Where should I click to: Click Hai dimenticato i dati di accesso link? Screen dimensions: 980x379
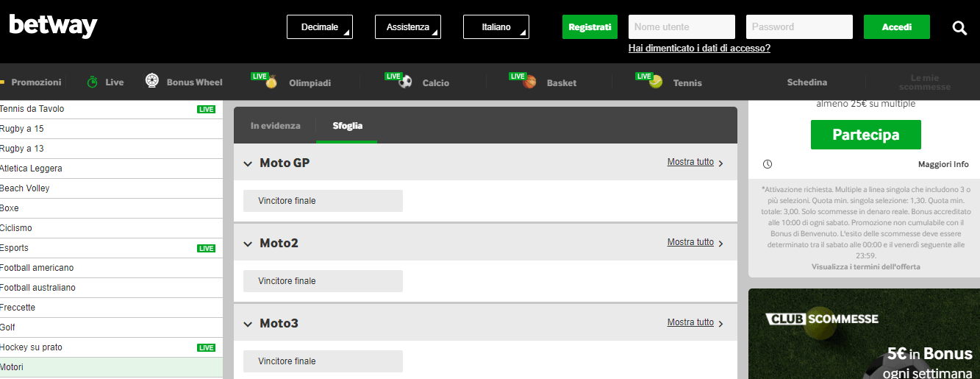click(x=699, y=48)
